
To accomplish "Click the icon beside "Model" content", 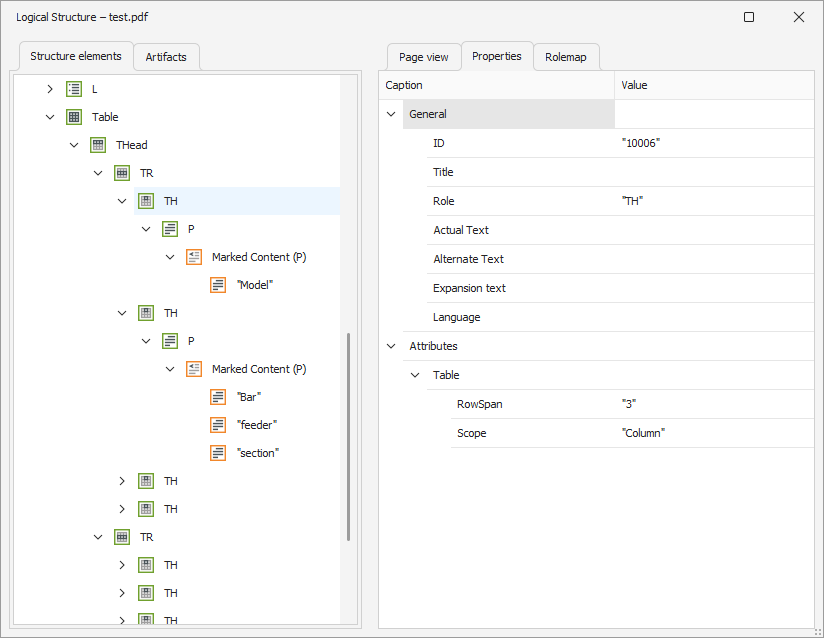I will coord(218,285).
